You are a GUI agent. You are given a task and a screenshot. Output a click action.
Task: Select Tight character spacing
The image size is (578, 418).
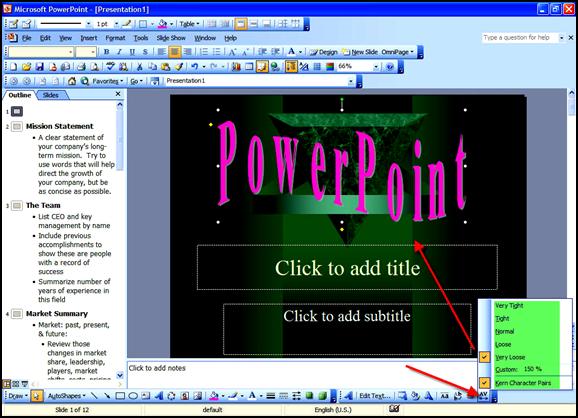click(502, 318)
